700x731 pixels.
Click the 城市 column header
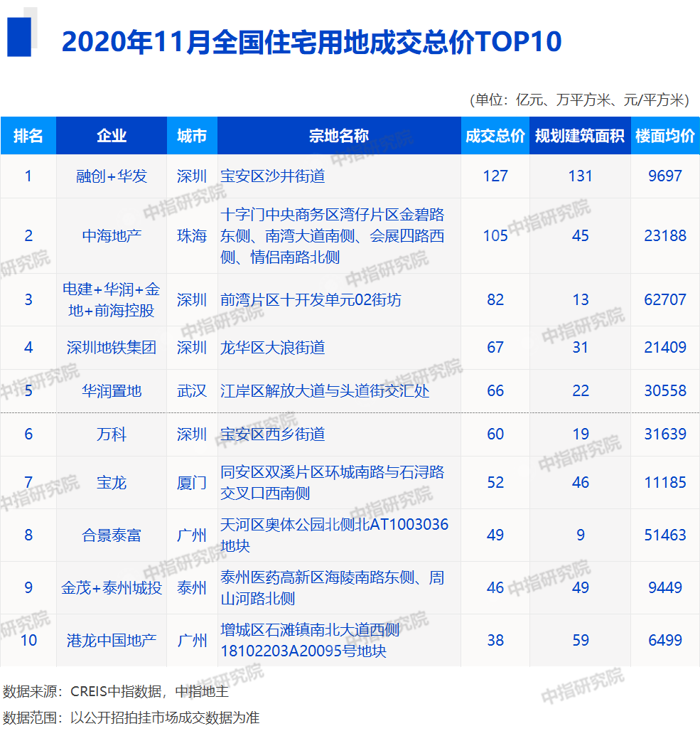[192, 136]
